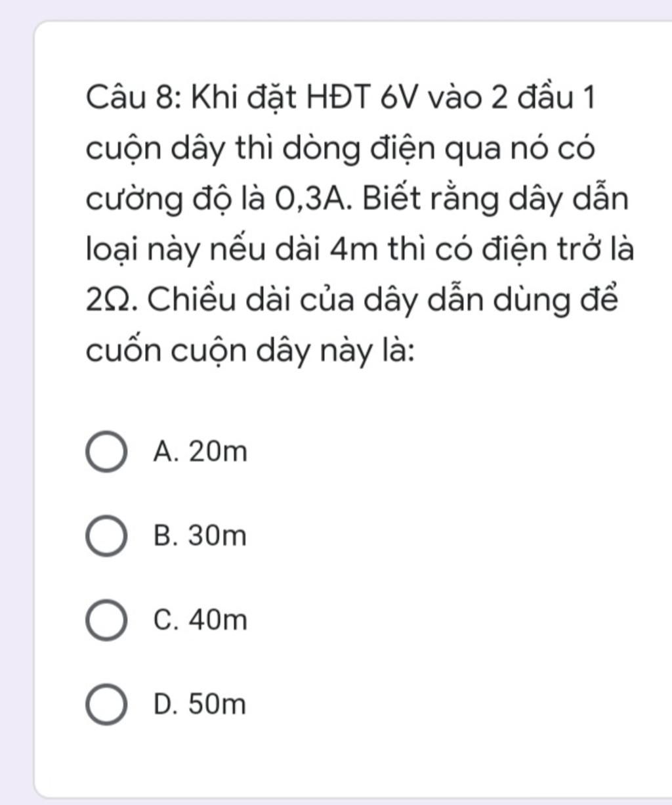Click the answer label text 'B. 30m'
The image size is (672, 805).
[200, 536]
